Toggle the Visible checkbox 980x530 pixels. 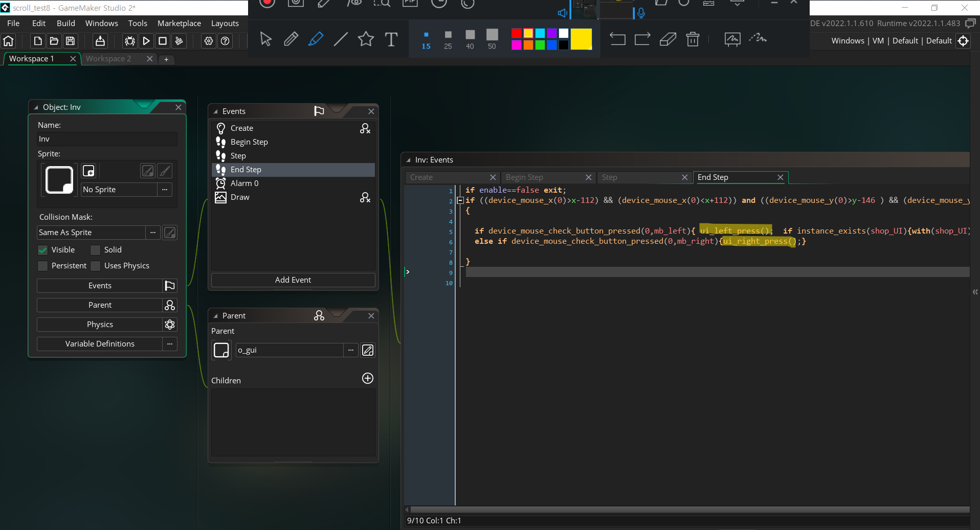(x=43, y=250)
